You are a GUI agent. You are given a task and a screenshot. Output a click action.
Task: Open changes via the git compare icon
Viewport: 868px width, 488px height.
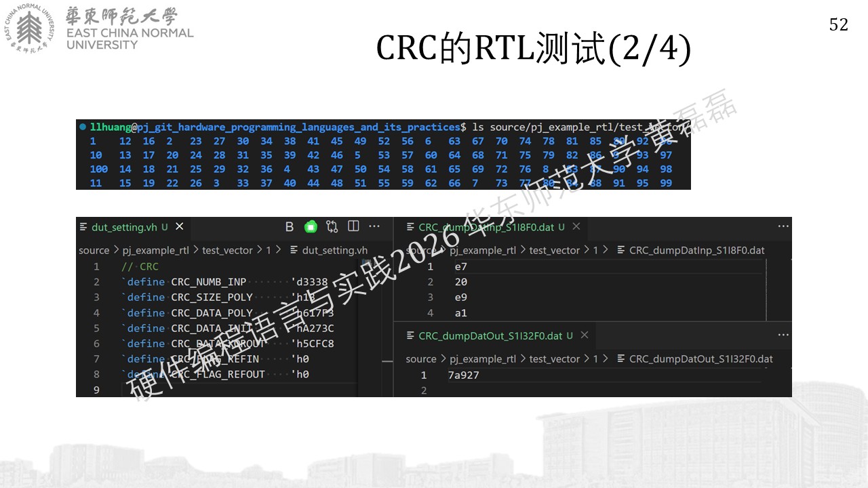(332, 226)
